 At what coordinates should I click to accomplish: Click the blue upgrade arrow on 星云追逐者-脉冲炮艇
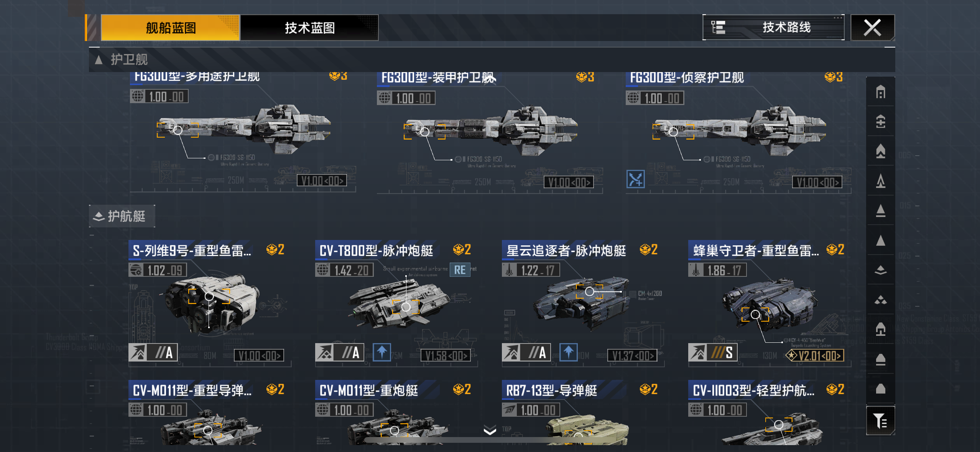coord(569,352)
